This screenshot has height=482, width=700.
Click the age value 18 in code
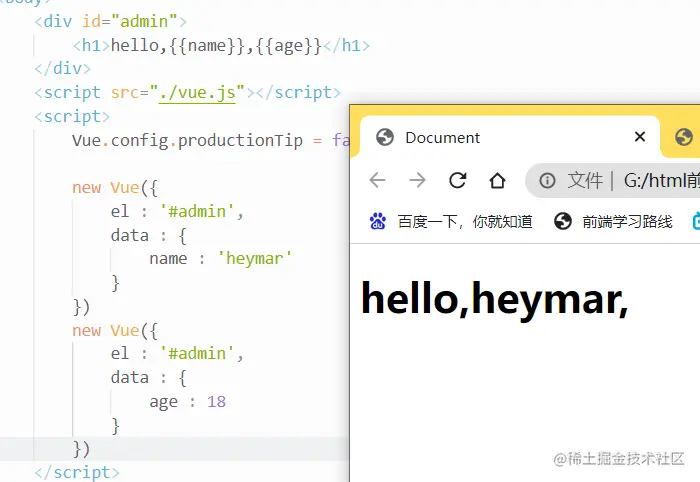tap(217, 402)
